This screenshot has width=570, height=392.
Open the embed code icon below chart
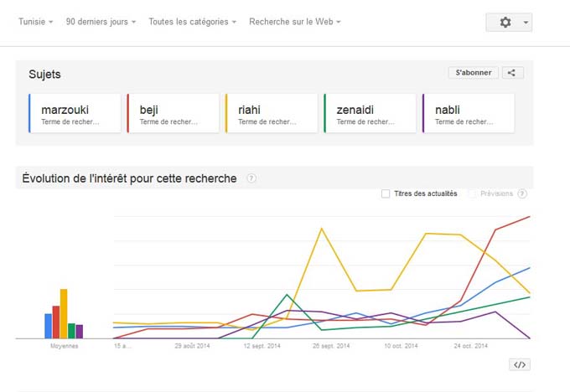pos(520,364)
